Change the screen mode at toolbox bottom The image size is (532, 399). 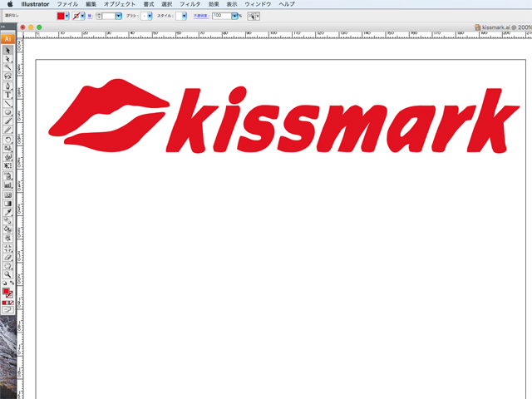[x=7, y=309]
